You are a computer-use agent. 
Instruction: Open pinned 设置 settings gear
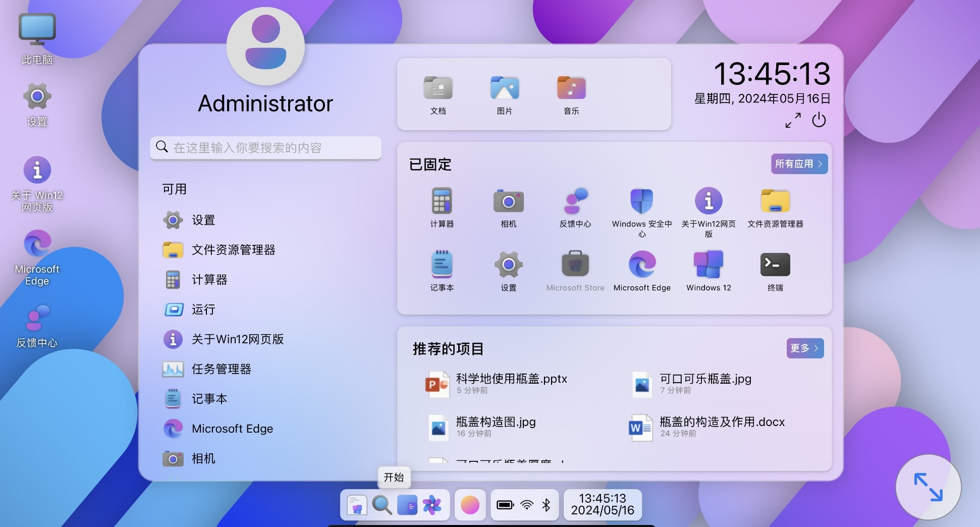[509, 271]
